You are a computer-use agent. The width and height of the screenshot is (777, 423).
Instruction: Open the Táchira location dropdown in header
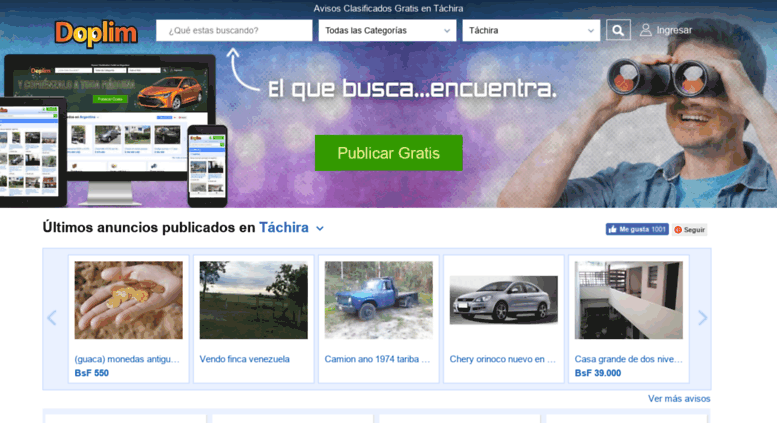[x=531, y=30]
